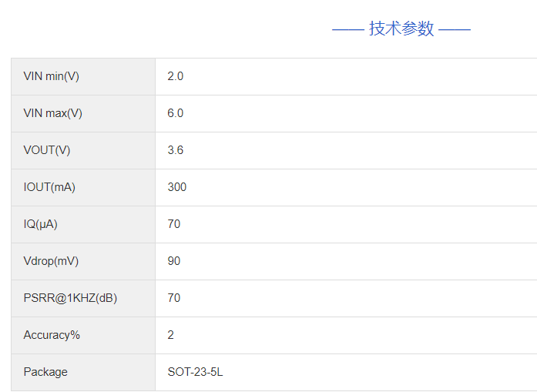Click the VIN min value 2.0
The width and height of the screenshot is (537, 392).
(176, 76)
